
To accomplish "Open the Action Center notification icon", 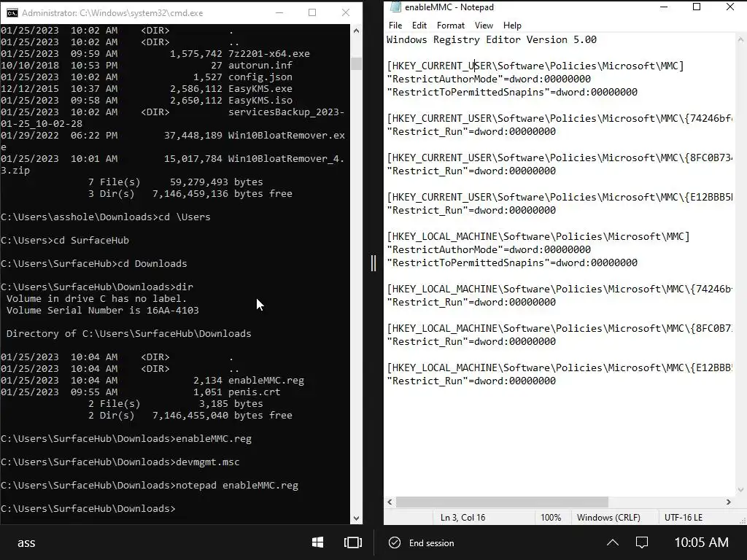I will click(x=642, y=542).
